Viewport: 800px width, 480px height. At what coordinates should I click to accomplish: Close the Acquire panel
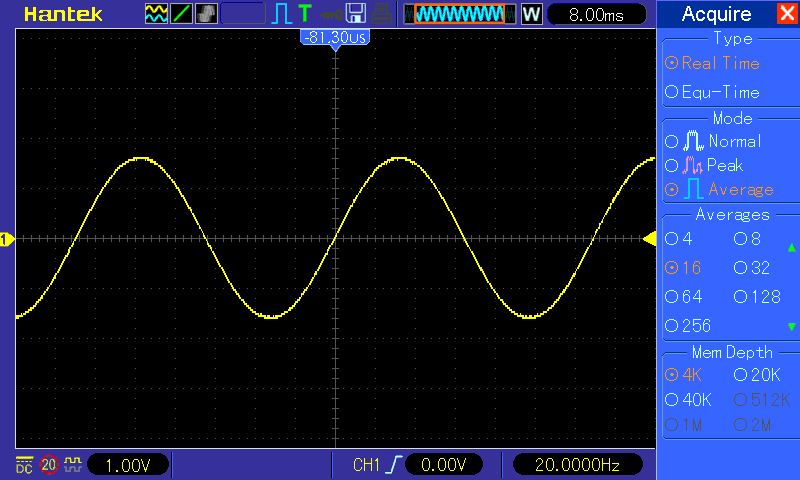coord(788,13)
